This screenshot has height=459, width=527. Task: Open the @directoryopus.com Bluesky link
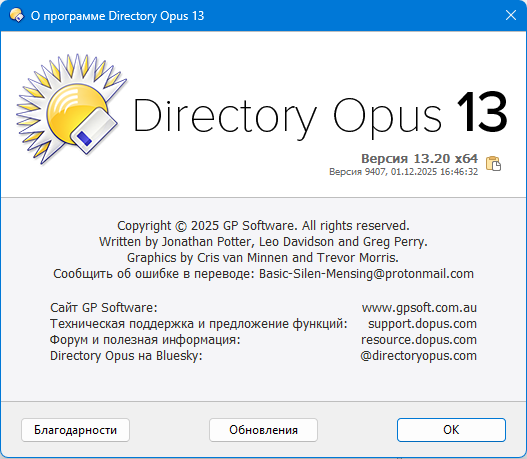(x=418, y=356)
